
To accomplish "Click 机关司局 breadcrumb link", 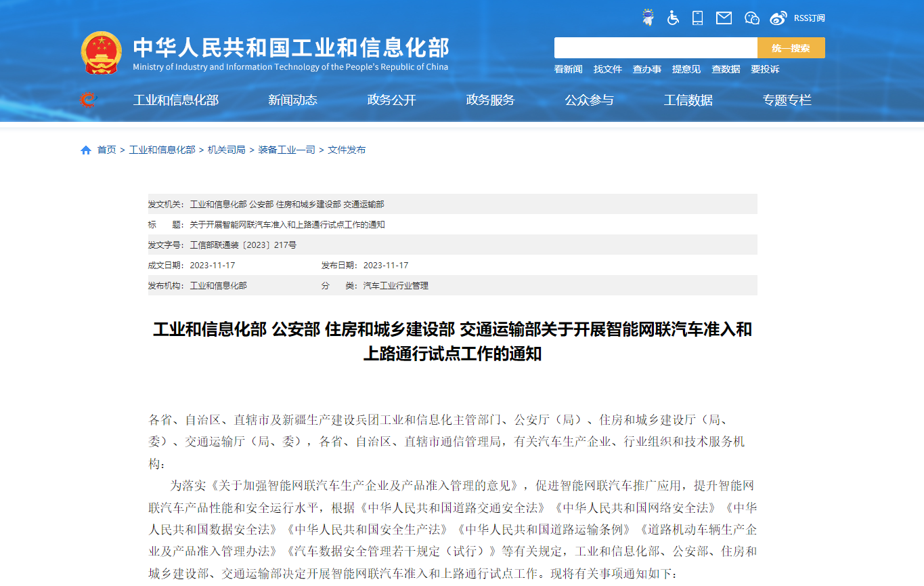I will tap(227, 150).
